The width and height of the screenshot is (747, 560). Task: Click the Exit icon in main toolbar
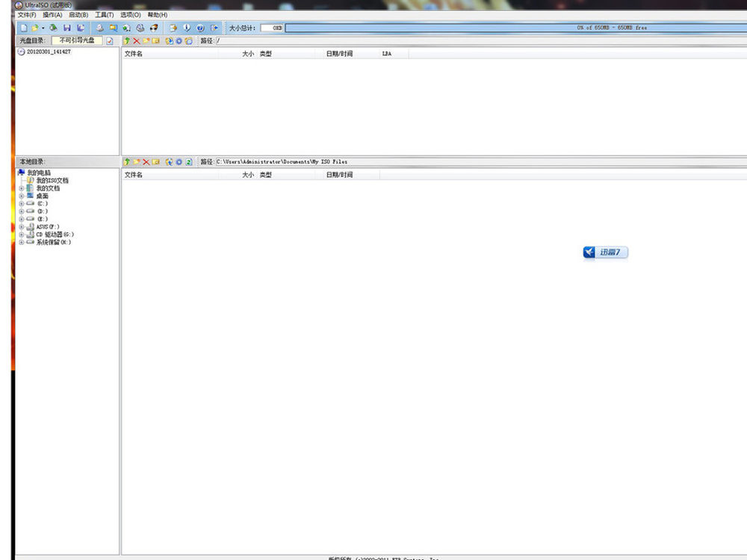(x=214, y=28)
